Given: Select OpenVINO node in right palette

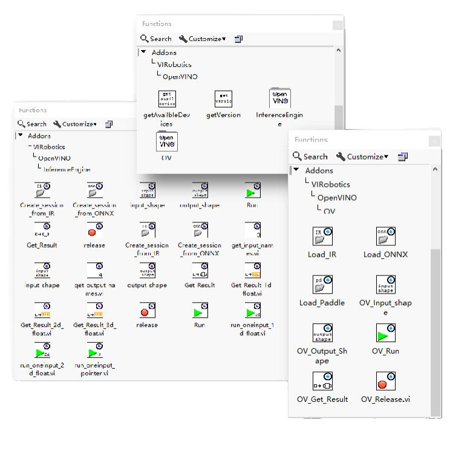Looking at the screenshot, I should [x=337, y=198].
